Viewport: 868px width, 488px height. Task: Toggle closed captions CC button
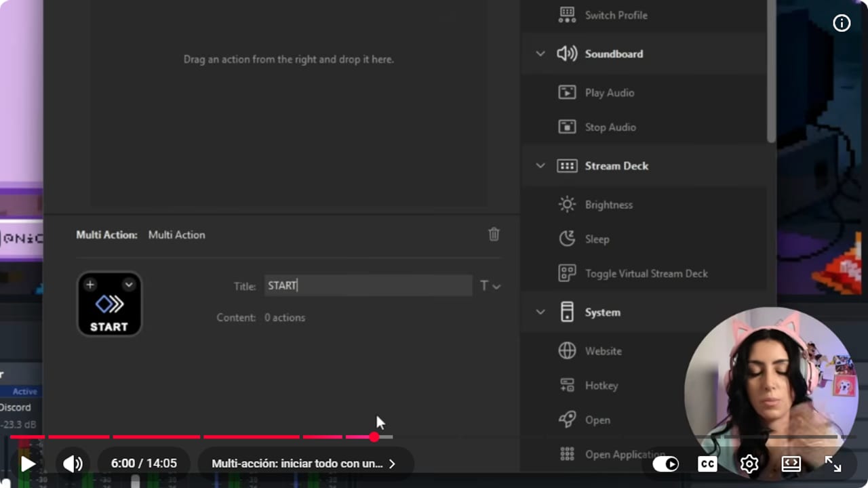[x=707, y=464]
